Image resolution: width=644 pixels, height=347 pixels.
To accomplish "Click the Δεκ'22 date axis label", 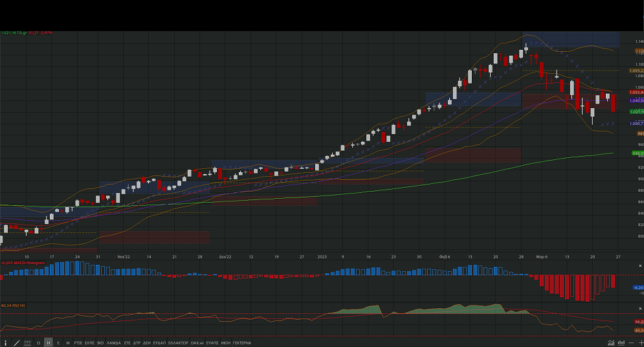I will tap(225, 256).
